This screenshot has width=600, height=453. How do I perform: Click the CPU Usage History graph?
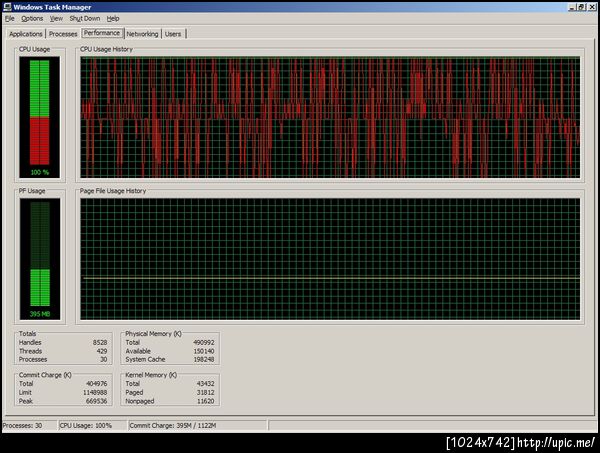click(x=330, y=117)
